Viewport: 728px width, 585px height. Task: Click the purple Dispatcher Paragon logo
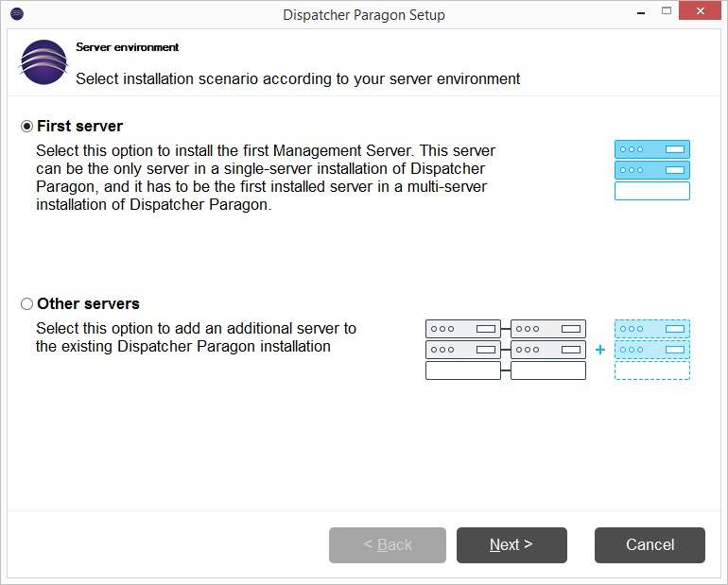coord(43,62)
